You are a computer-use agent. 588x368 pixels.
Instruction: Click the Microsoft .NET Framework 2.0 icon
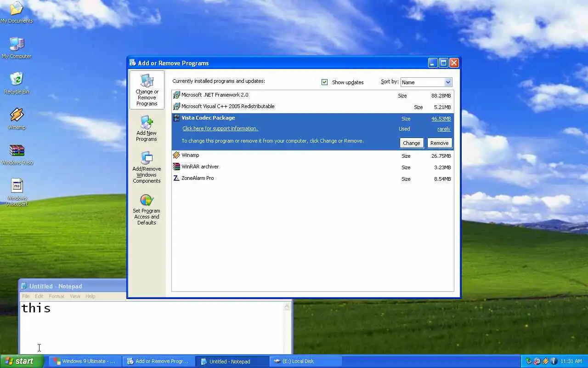click(x=176, y=95)
